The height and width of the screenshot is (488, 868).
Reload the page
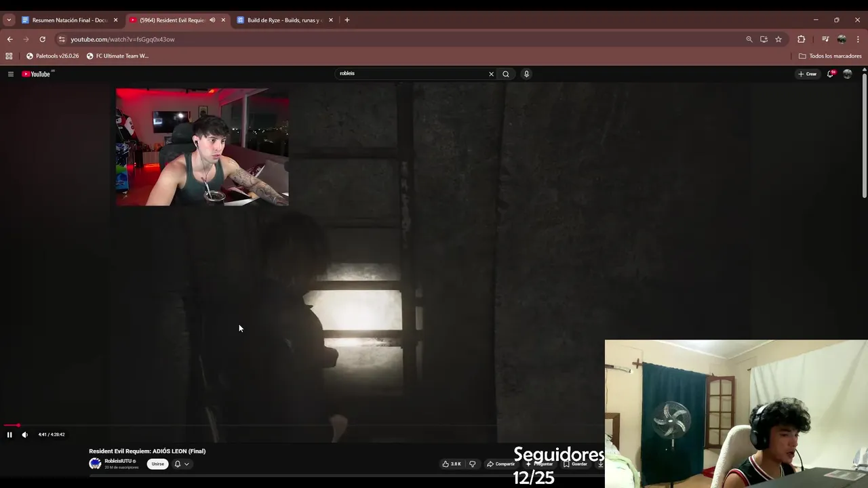tap(42, 39)
